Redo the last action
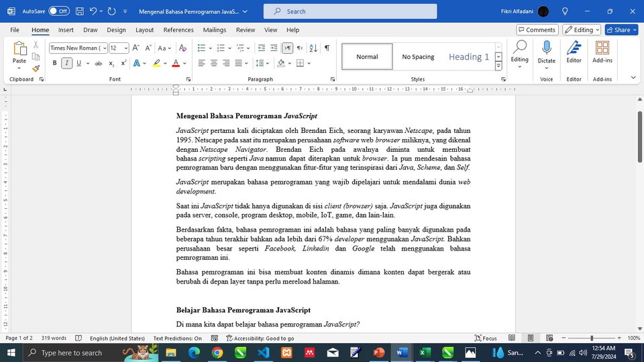 pyautogui.click(x=112, y=11)
